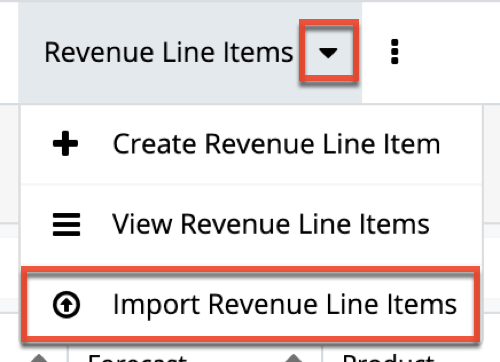Click the vertical ellipsis beside the Revenue Line Items tab
This screenshot has height=362, width=500.
[395, 52]
